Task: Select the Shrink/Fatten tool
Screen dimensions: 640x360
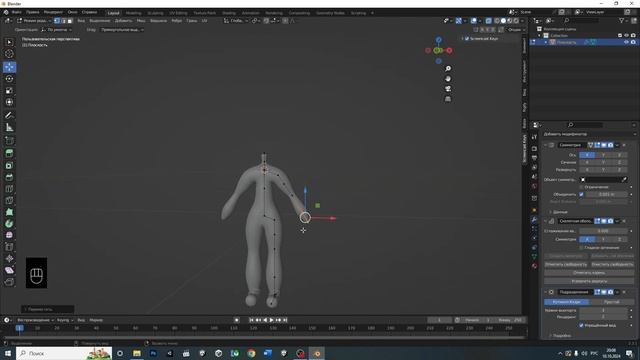Action: tap(9, 258)
